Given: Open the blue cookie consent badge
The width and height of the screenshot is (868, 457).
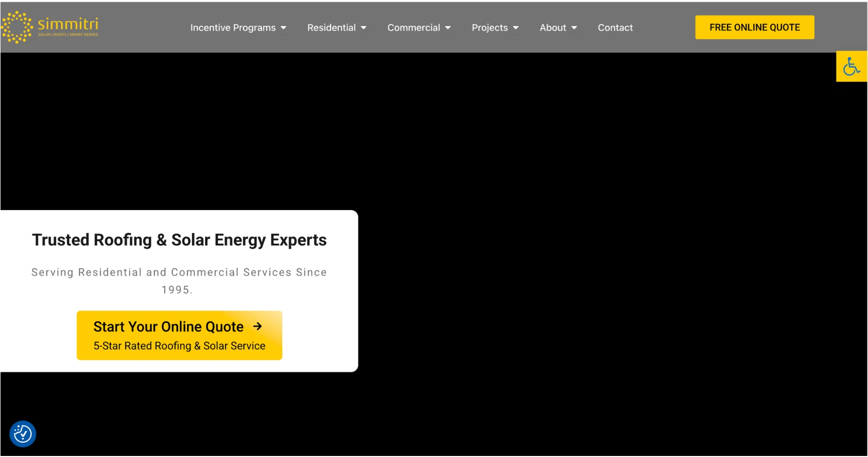Looking at the screenshot, I should tap(22, 434).
